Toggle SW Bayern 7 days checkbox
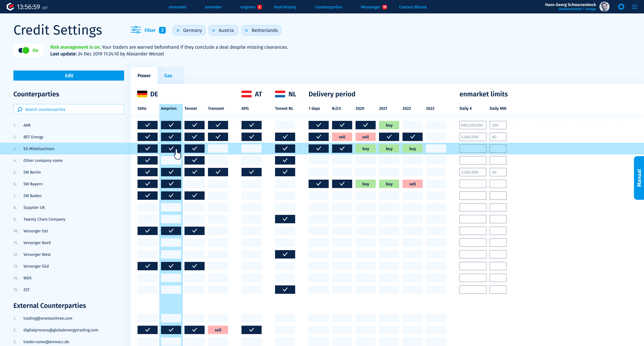The width and height of the screenshot is (644, 346). (318, 184)
